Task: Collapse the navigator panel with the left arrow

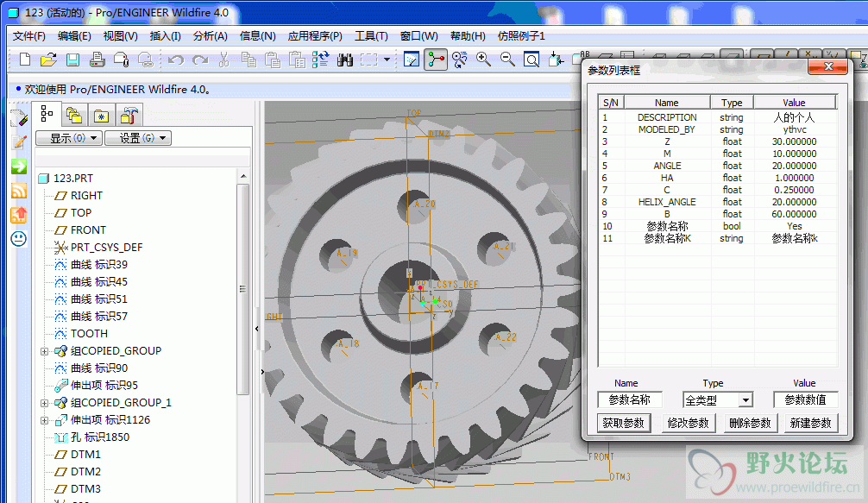Action: pos(257,329)
